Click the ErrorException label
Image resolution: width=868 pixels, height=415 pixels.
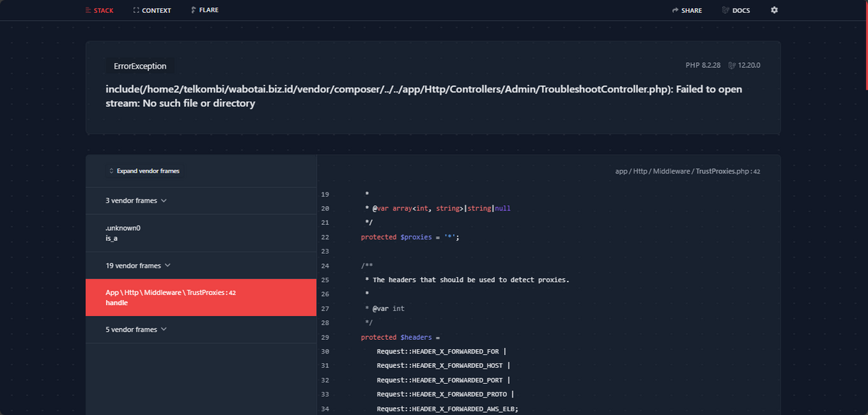point(140,66)
